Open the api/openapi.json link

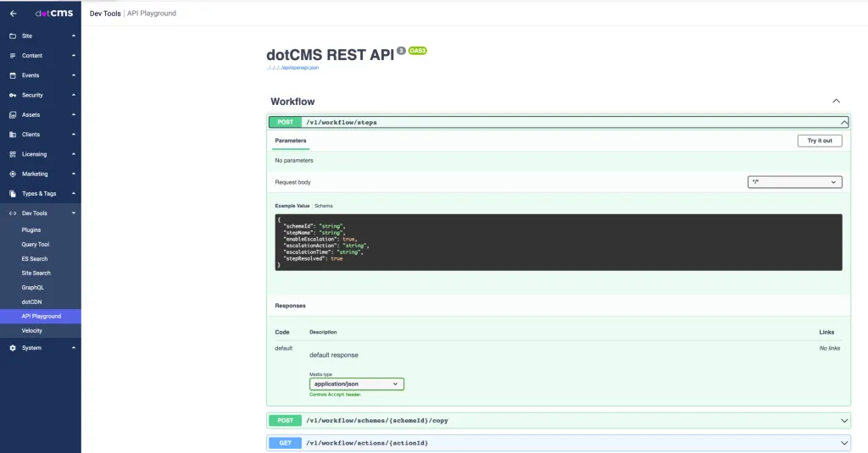tap(292, 68)
